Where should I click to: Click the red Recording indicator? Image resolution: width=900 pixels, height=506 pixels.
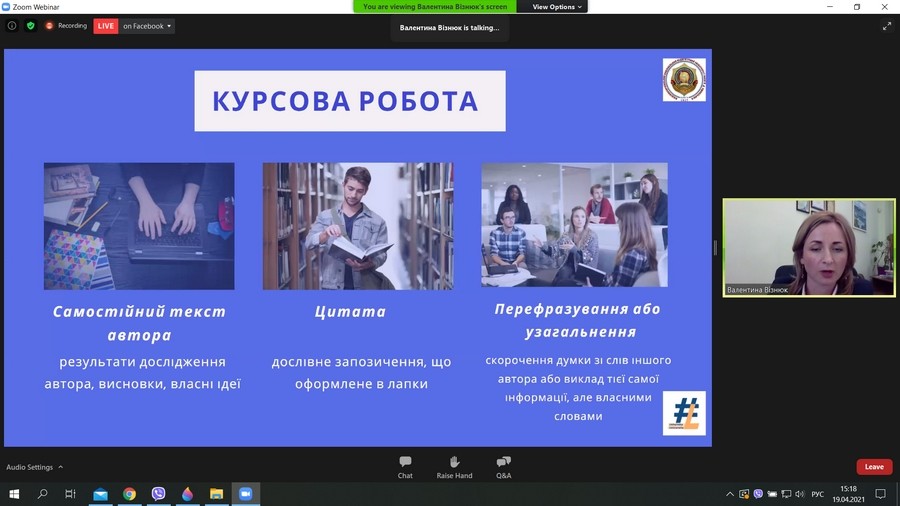point(66,26)
